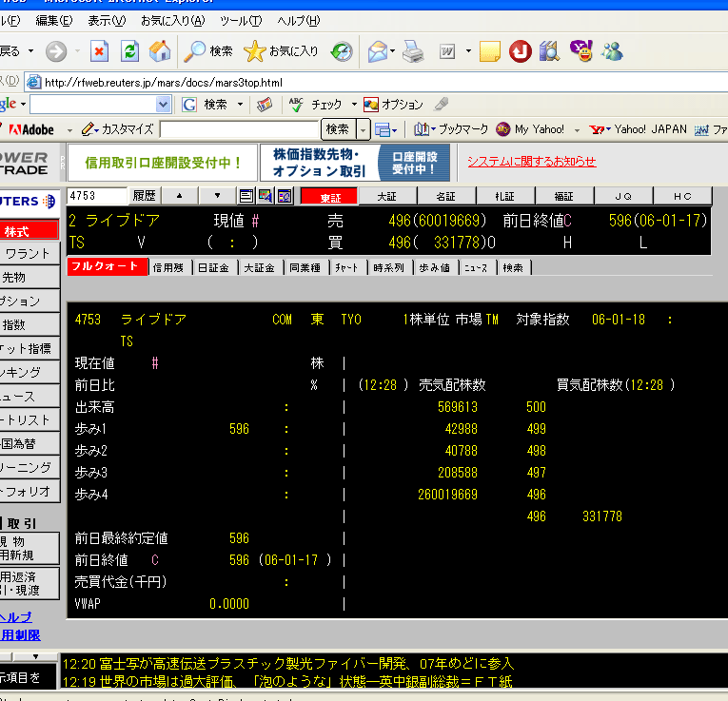Viewport: 728px width, 701px height.
Task: Expand the Adobe toolbar dropdown arrow
Action: click(x=69, y=130)
